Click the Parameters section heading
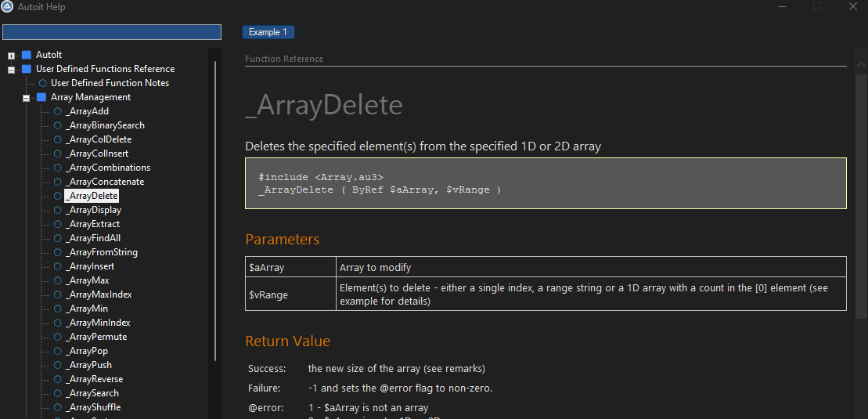 point(283,240)
